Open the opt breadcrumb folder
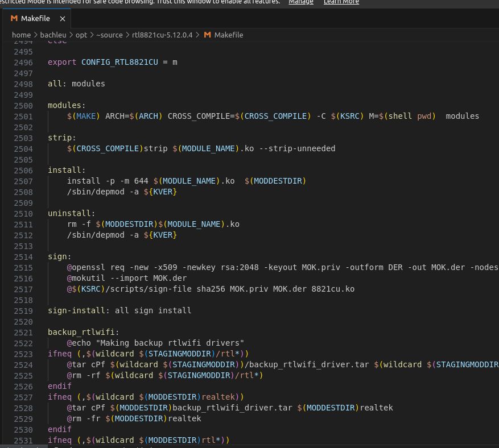The width and height of the screenshot is (499, 448). [81, 35]
